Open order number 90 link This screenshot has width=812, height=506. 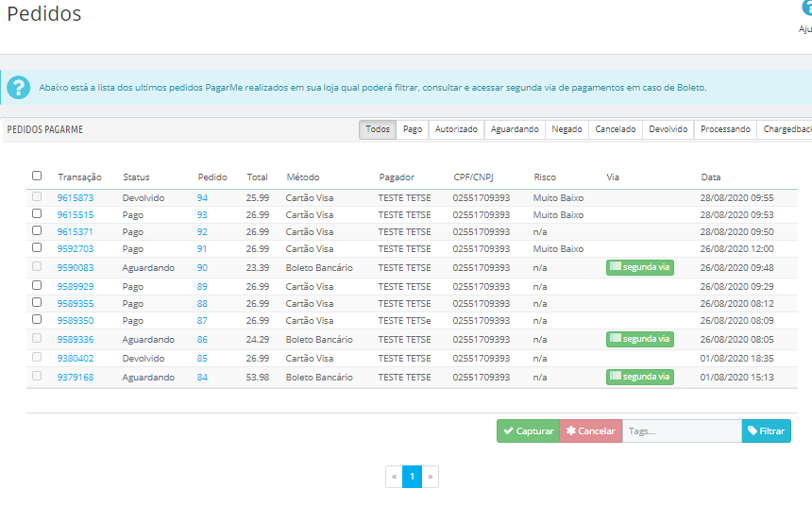[x=202, y=268]
